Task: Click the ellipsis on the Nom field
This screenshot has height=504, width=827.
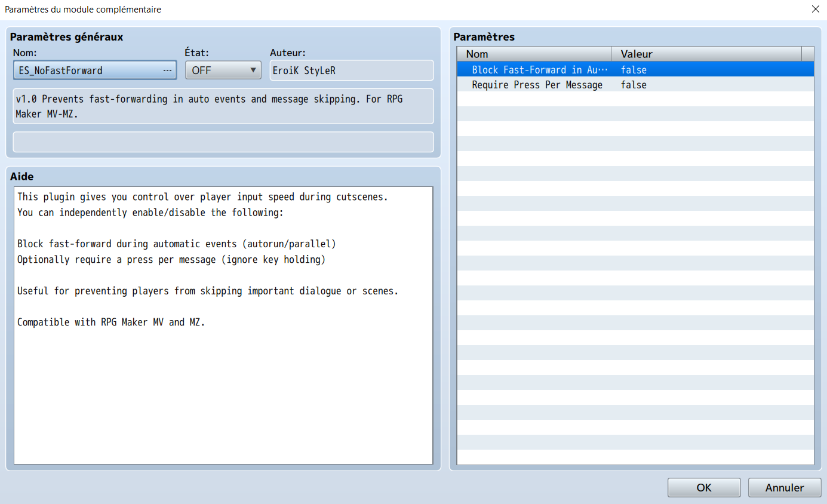Action: [167, 70]
